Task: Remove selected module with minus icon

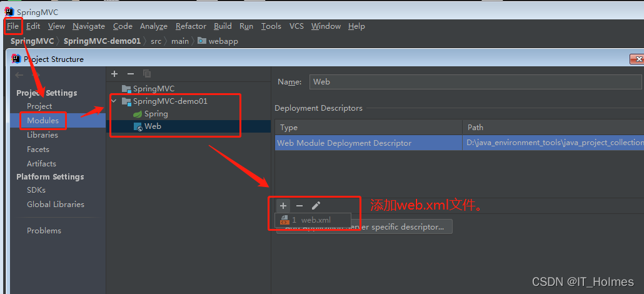Action: tap(131, 74)
